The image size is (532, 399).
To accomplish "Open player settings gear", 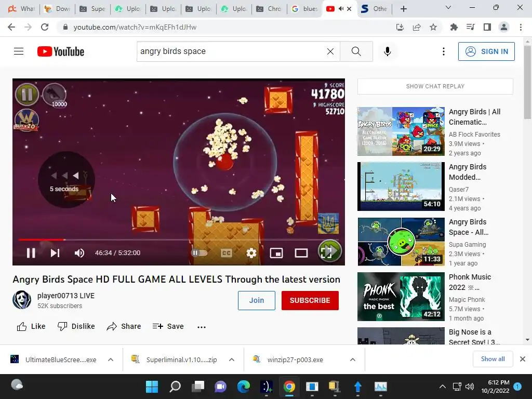I will [251, 253].
